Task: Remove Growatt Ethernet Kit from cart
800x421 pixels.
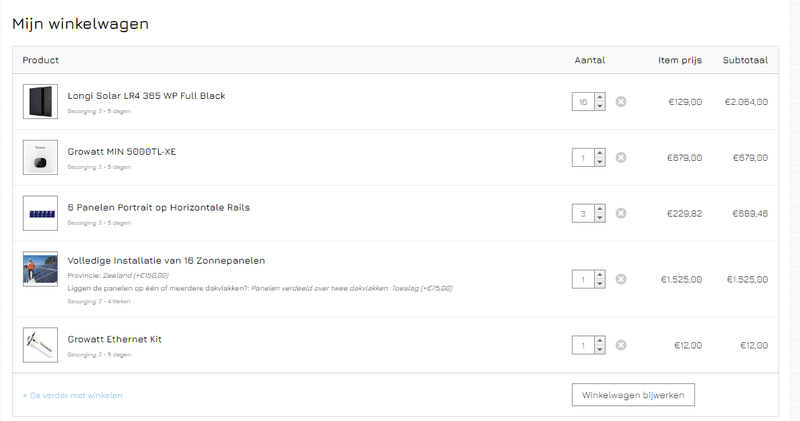Action: pyautogui.click(x=621, y=345)
